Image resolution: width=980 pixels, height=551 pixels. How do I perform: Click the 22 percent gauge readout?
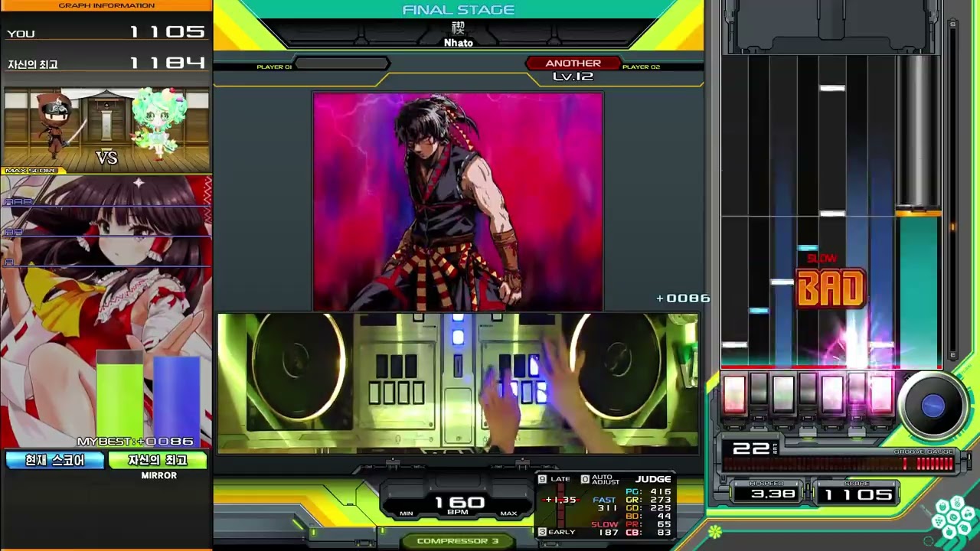754,448
